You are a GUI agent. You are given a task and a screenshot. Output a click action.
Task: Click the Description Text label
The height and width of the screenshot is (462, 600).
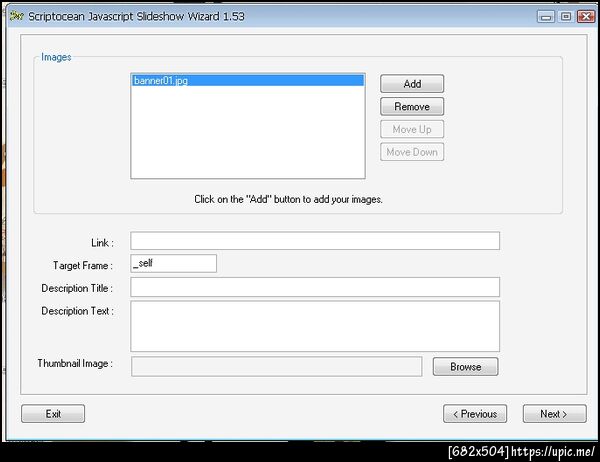77,311
